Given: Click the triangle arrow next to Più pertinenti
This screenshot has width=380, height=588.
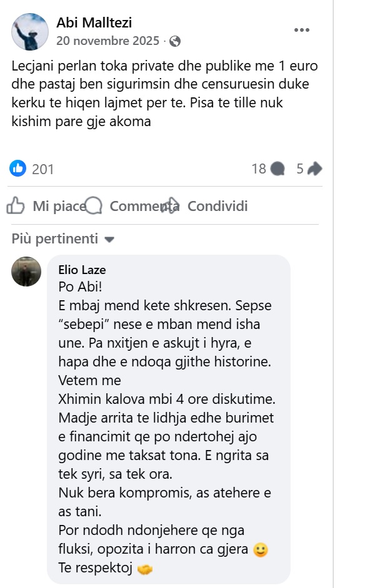Looking at the screenshot, I should (x=109, y=239).
